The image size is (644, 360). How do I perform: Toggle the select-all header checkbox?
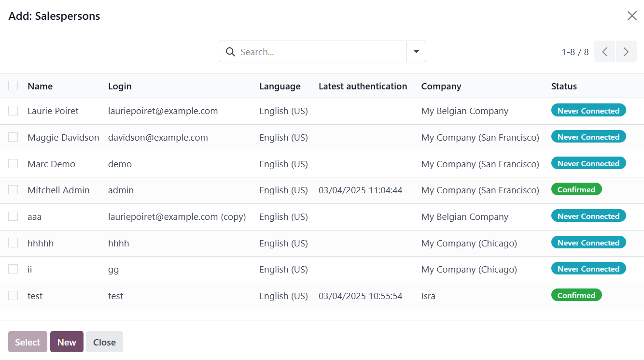click(13, 86)
